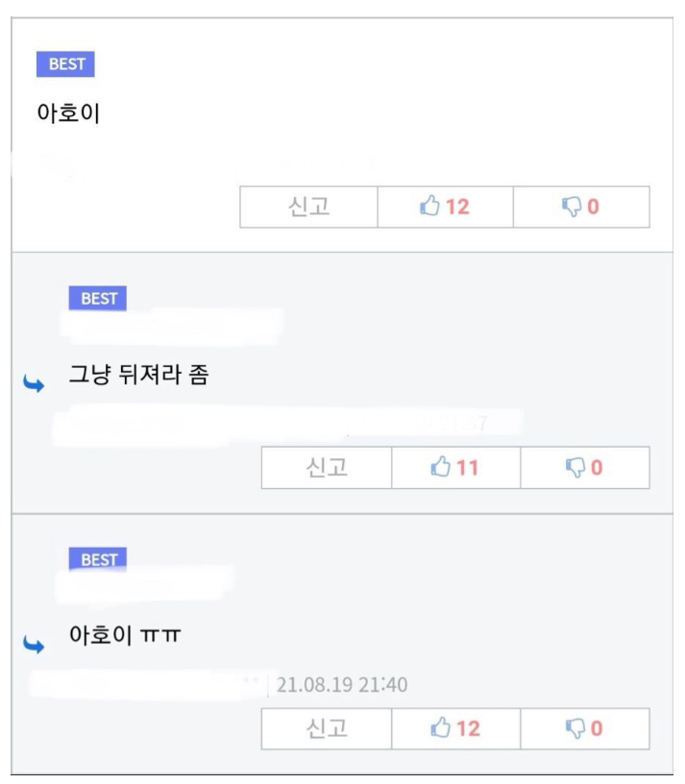Click thumbs-up on the '그냥 뒤져라 좀' reply
This screenshot has width=685, height=784.
[456, 468]
